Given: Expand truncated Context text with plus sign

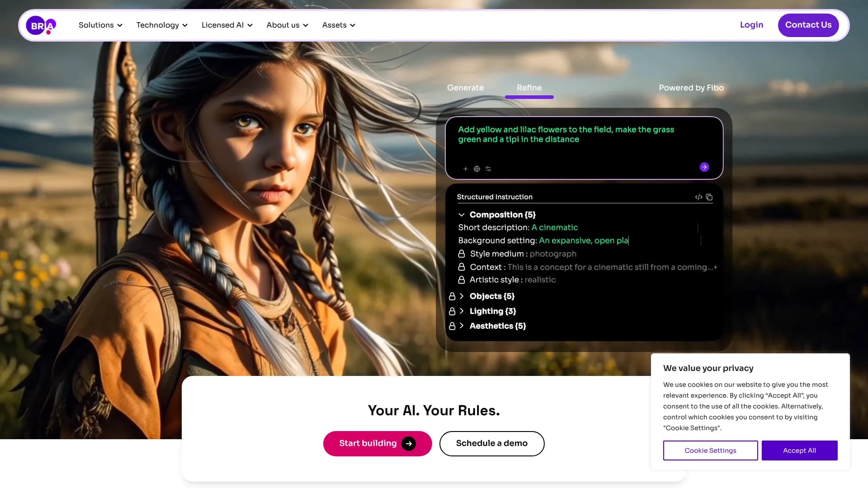Looking at the screenshot, I should (x=715, y=267).
